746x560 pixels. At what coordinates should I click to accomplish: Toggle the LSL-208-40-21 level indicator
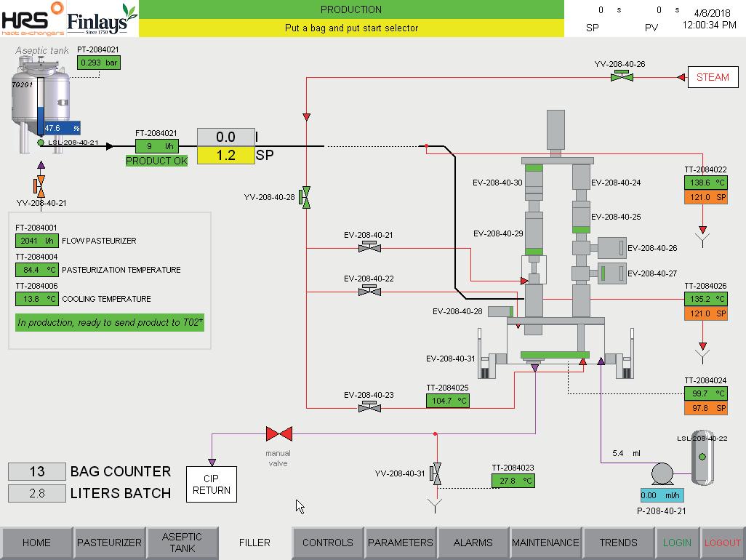click(41, 143)
